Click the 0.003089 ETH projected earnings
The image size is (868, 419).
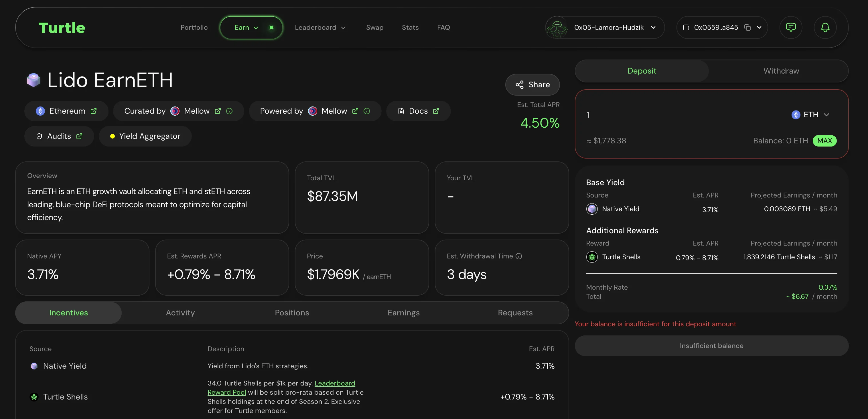pos(787,209)
